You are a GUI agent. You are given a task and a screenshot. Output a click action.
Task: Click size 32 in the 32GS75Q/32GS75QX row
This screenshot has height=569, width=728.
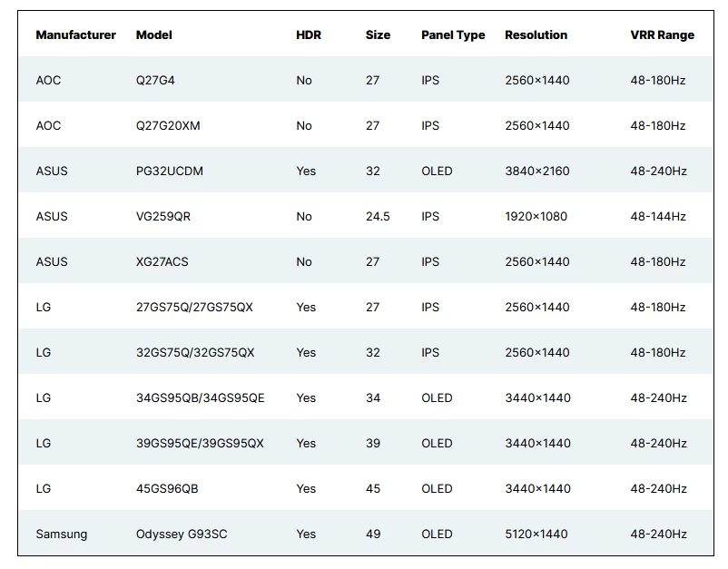(x=373, y=353)
